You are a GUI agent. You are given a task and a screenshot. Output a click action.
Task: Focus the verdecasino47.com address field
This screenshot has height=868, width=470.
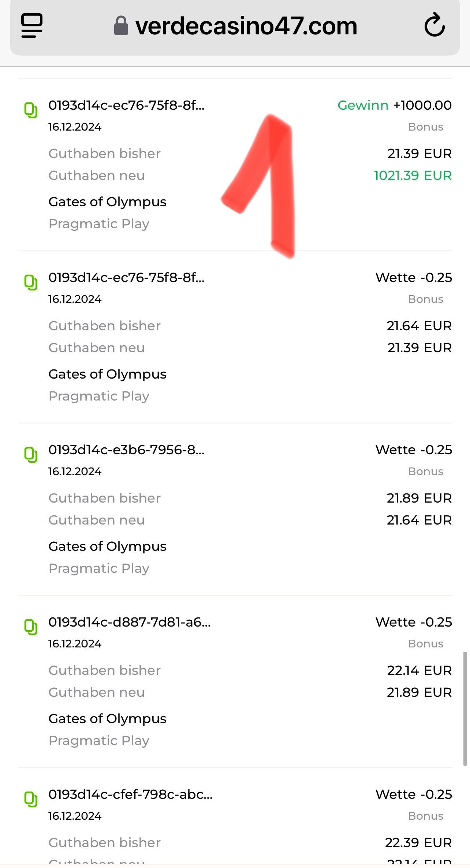pos(246,26)
